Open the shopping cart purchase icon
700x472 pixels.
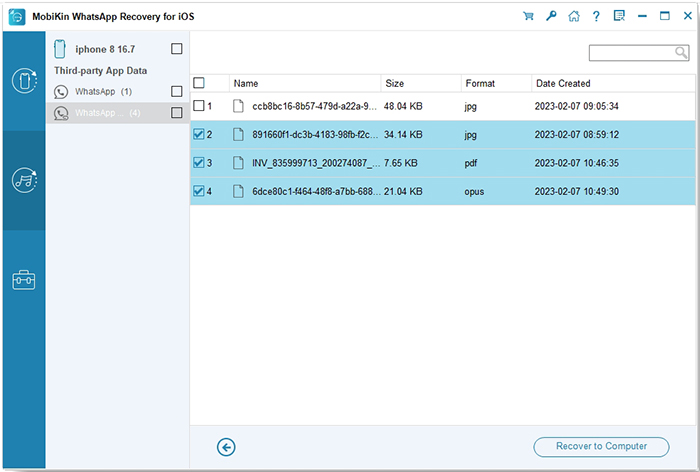(528, 17)
